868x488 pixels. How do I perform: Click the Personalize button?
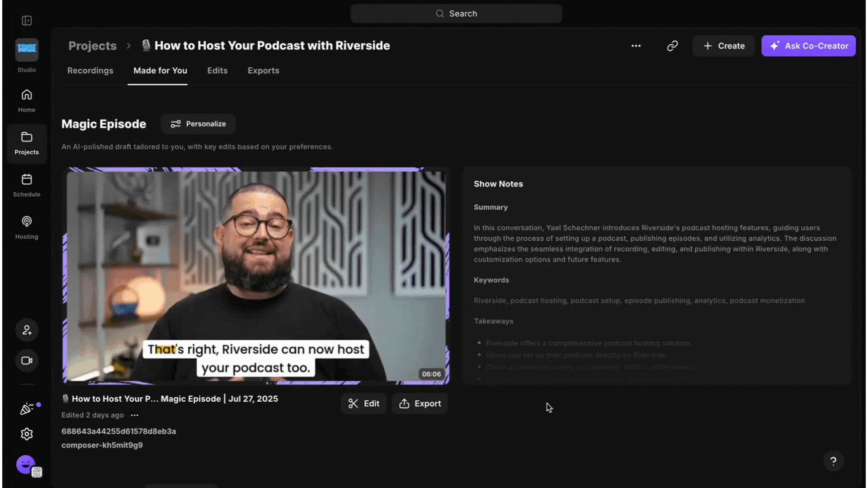[198, 124]
